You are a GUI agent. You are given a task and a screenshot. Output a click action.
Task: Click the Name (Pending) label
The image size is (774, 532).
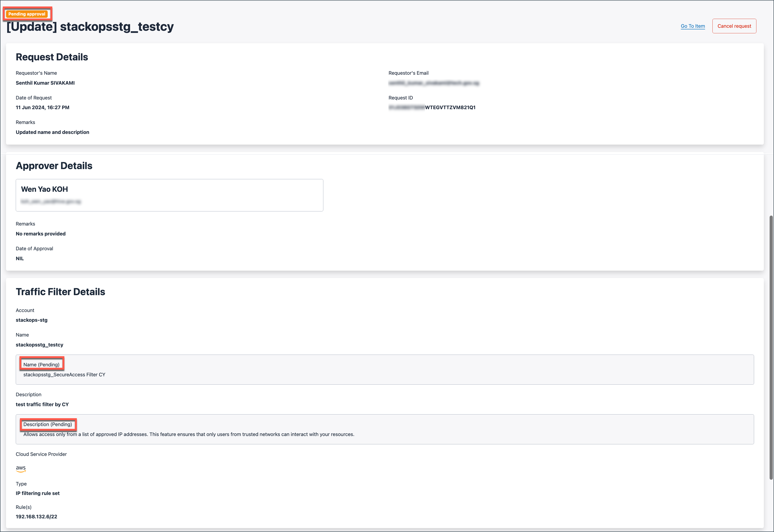click(x=41, y=364)
